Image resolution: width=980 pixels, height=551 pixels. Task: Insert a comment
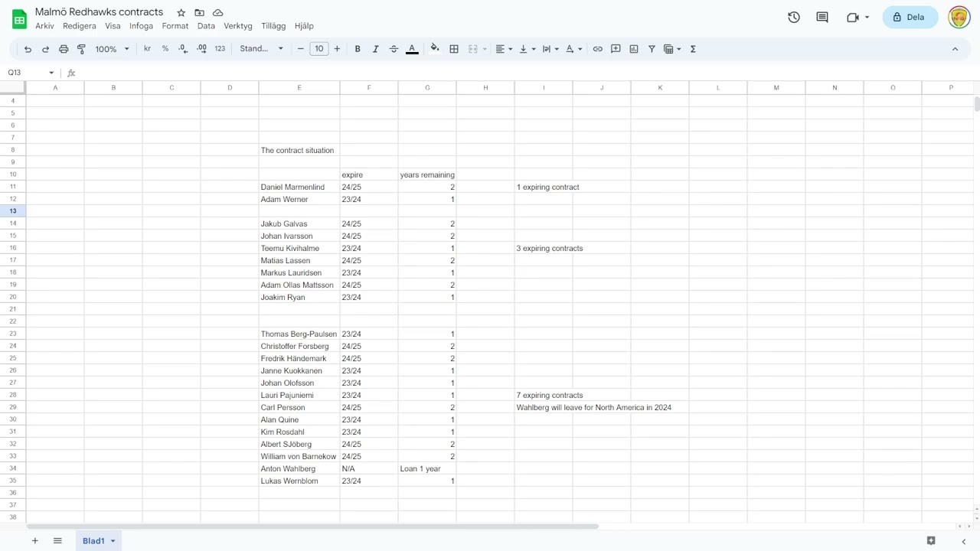616,49
